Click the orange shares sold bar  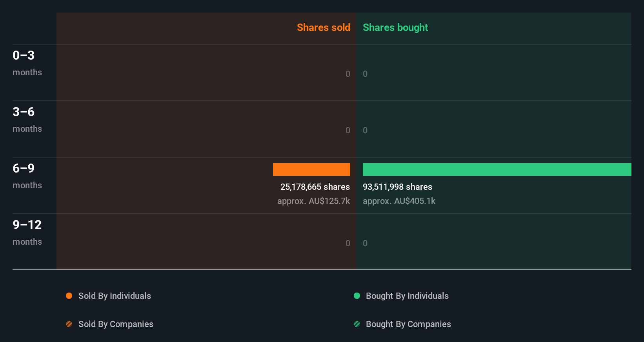(311, 169)
